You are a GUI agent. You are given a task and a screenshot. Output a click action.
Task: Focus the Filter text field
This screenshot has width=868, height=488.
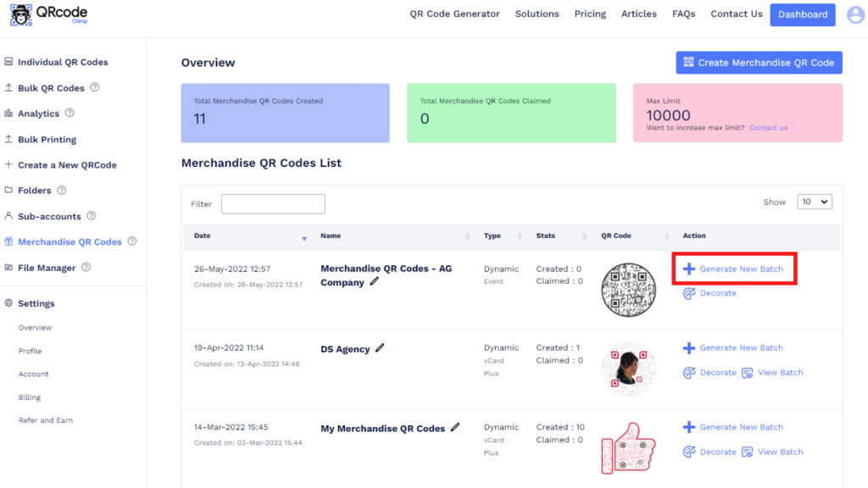(273, 203)
